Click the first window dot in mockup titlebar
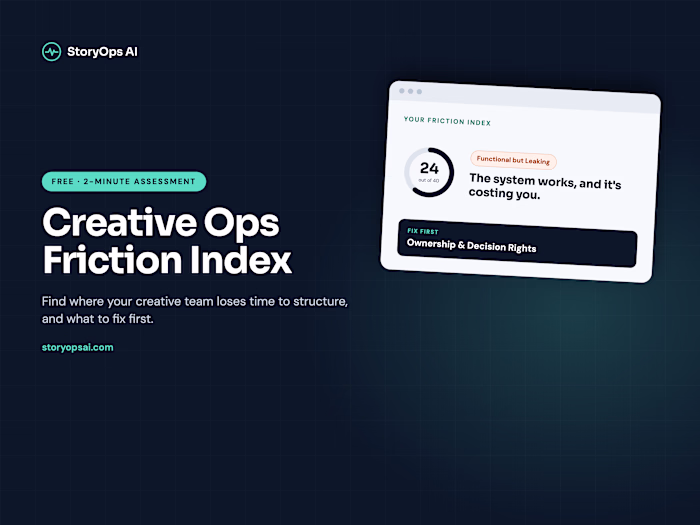Image resolution: width=700 pixels, height=525 pixels. click(401, 91)
